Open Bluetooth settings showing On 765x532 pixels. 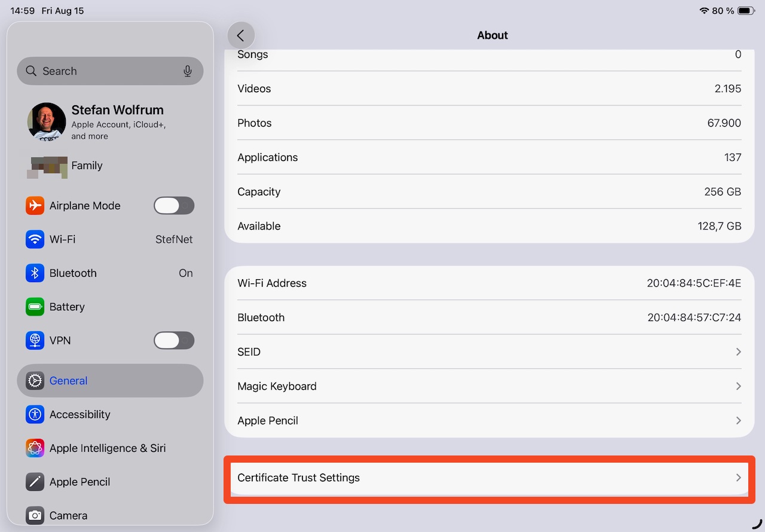[110, 273]
